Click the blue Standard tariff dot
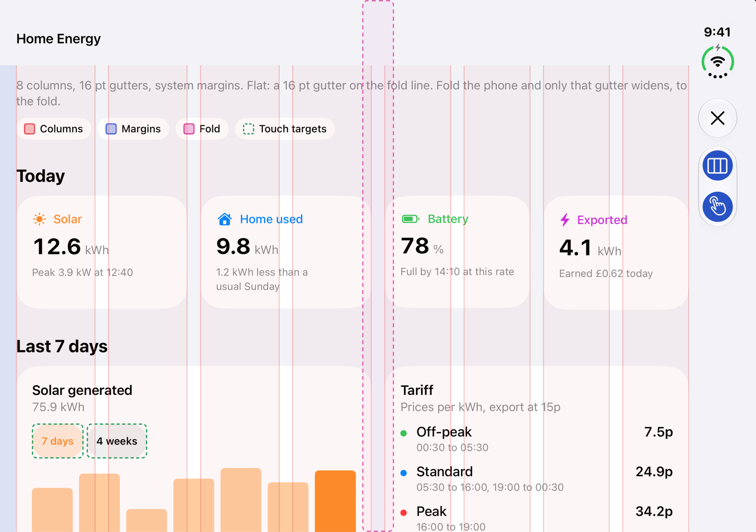The height and width of the screenshot is (532, 756). pos(404,473)
